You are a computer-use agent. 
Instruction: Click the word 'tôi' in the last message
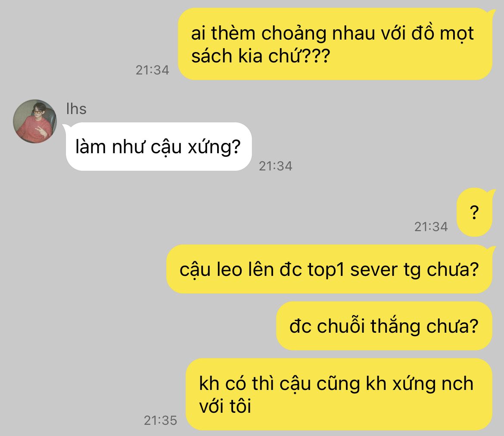(x=240, y=405)
